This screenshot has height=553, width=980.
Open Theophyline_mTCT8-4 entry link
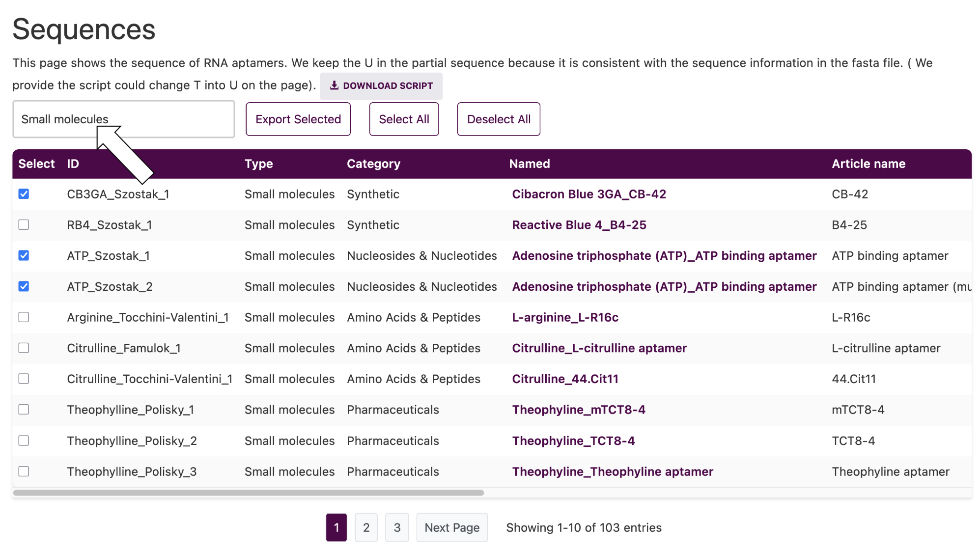tap(579, 410)
